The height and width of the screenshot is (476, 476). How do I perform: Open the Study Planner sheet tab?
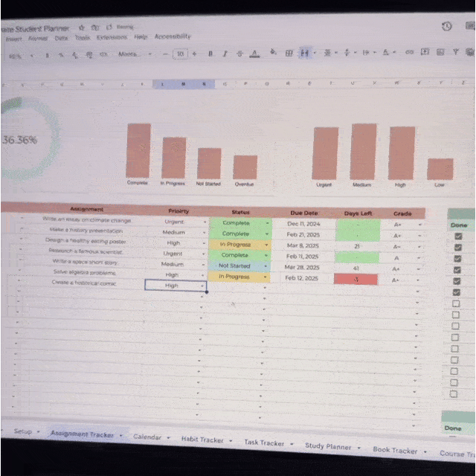click(x=327, y=446)
